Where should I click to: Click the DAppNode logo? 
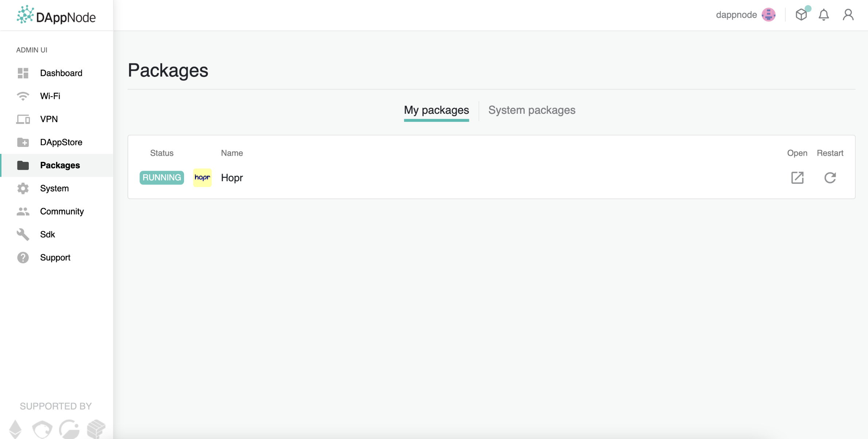56,15
